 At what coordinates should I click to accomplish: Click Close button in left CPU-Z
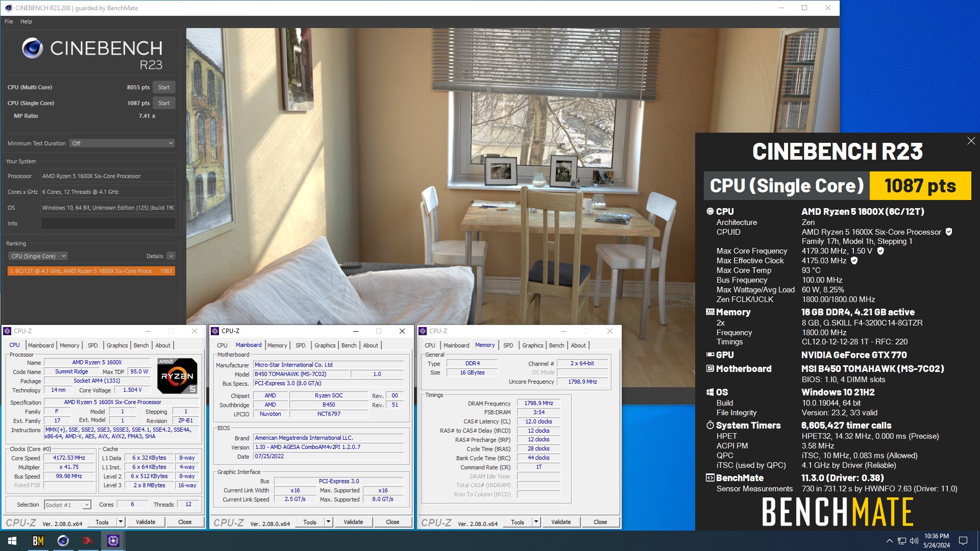(185, 522)
